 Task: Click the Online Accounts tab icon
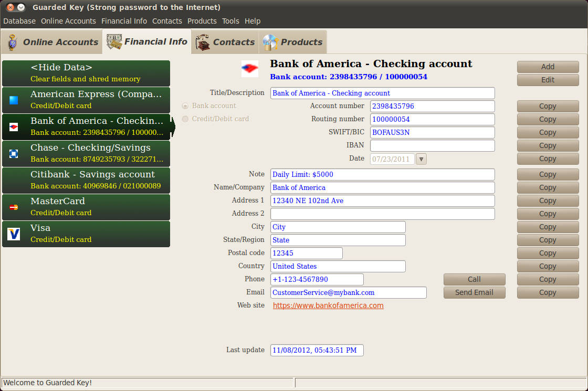pos(13,43)
